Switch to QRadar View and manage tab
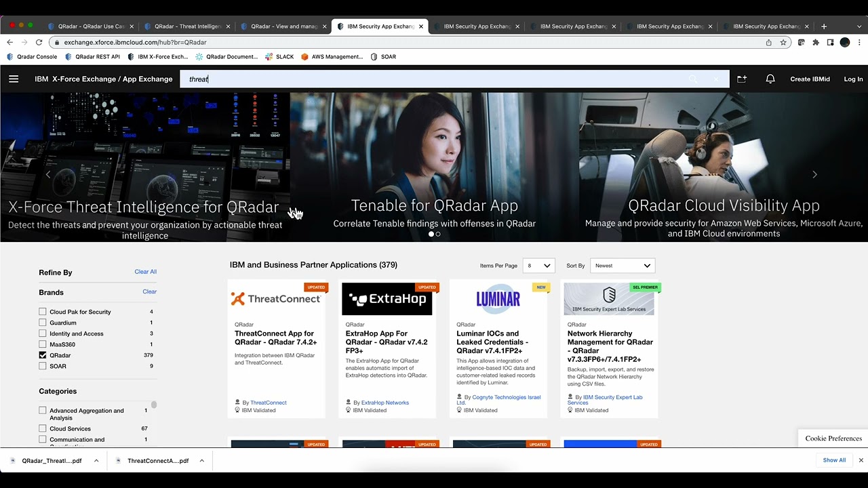 click(x=284, y=26)
